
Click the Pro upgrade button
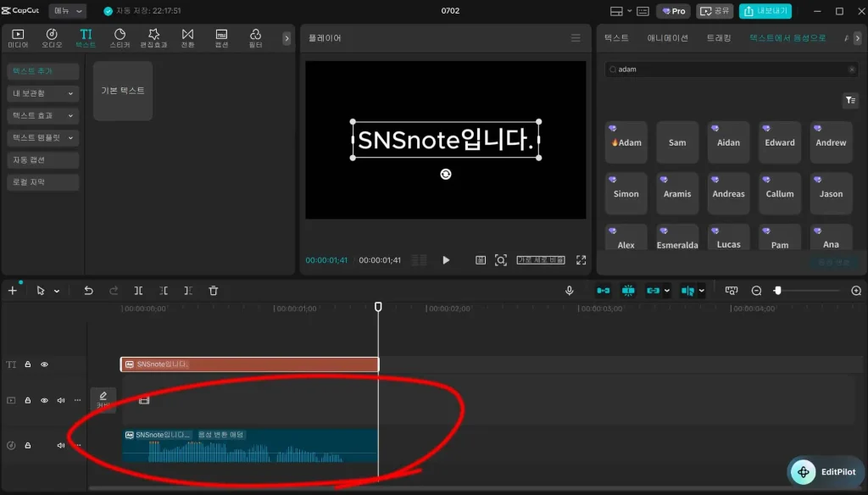[674, 11]
